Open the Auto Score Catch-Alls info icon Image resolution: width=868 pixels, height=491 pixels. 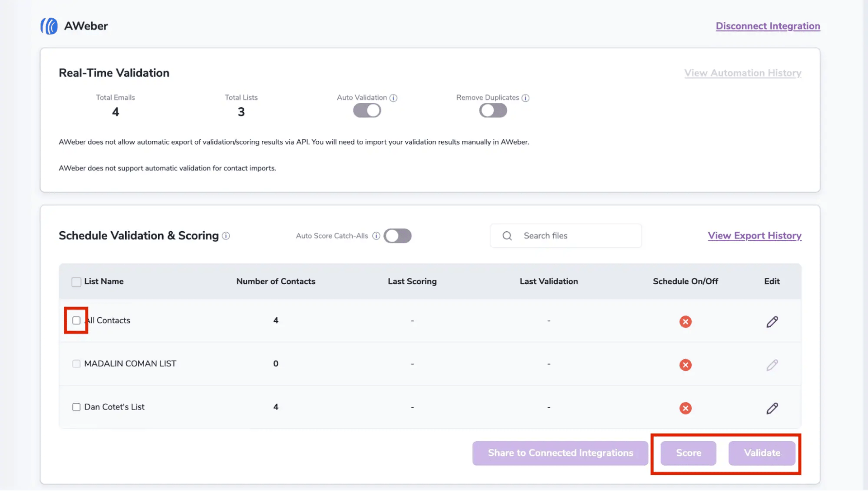point(376,235)
